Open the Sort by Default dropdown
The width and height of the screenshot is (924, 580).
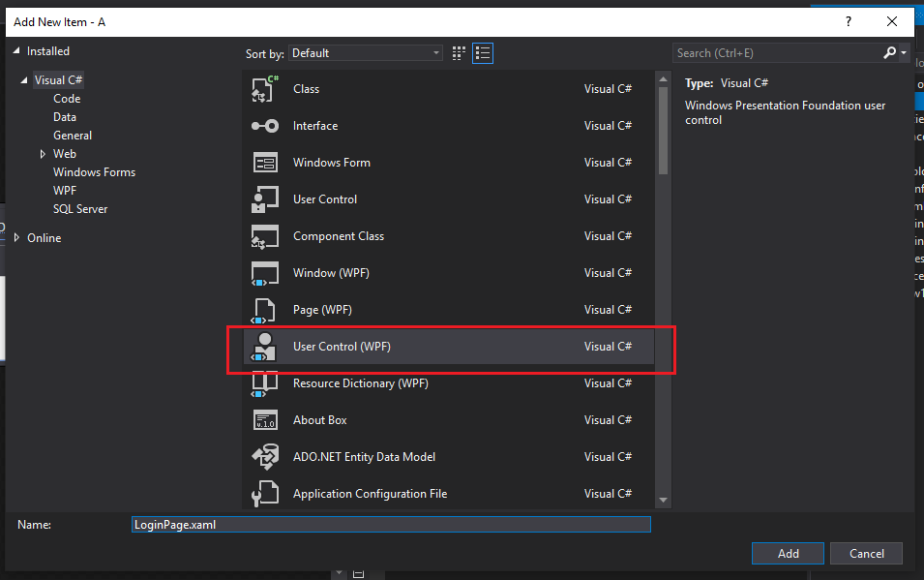366,53
